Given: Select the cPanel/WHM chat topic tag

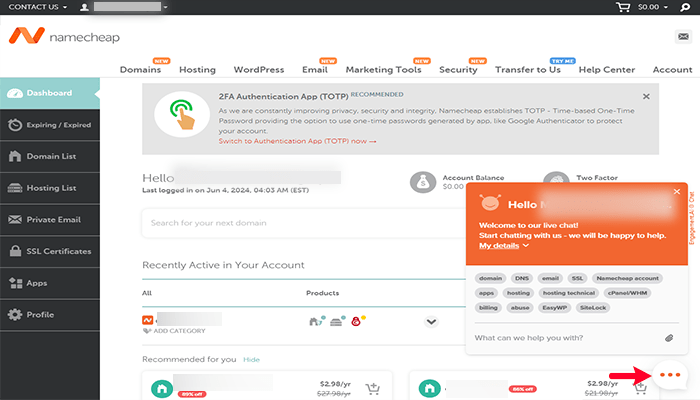Looking at the screenshot, I should pos(627,293).
